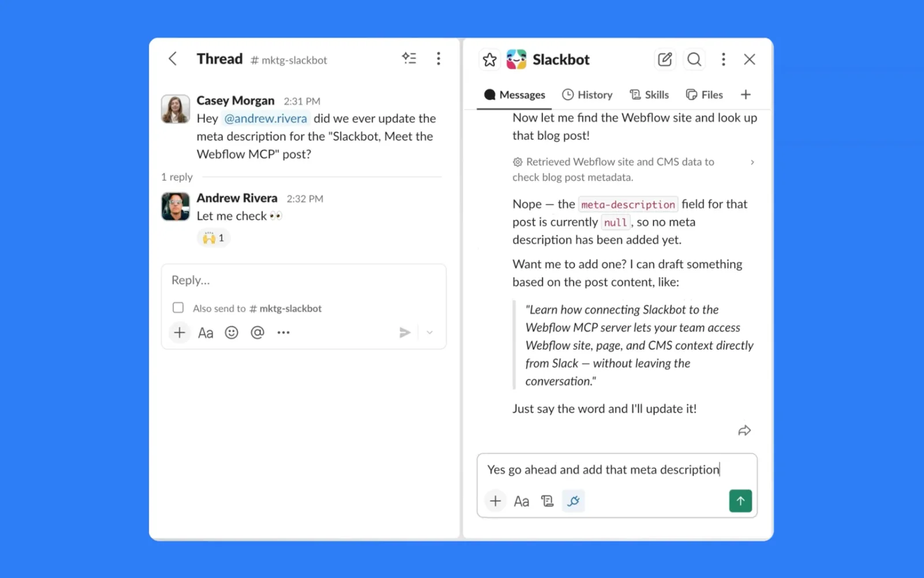Switch to the History tab
The image size is (924, 578).
[x=587, y=95]
